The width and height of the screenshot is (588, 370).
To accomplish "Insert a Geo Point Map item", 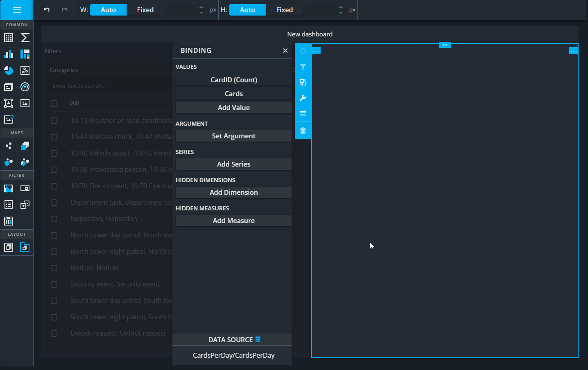I will click(9, 146).
